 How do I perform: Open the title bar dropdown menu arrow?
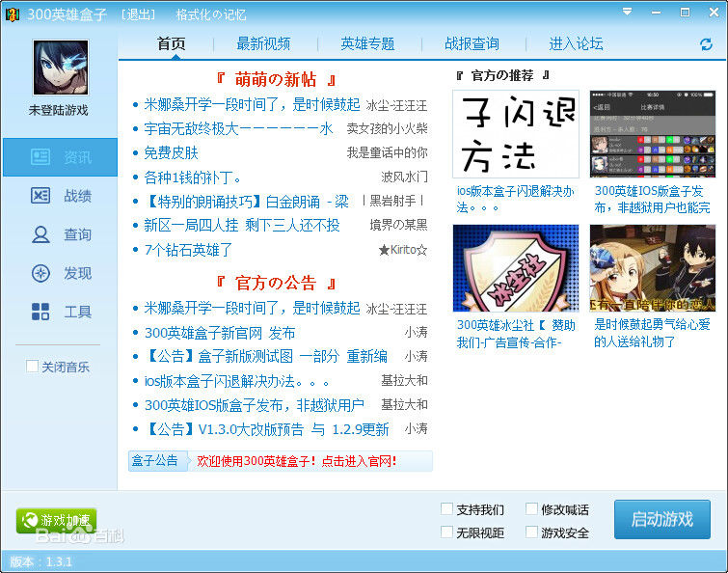tap(628, 12)
